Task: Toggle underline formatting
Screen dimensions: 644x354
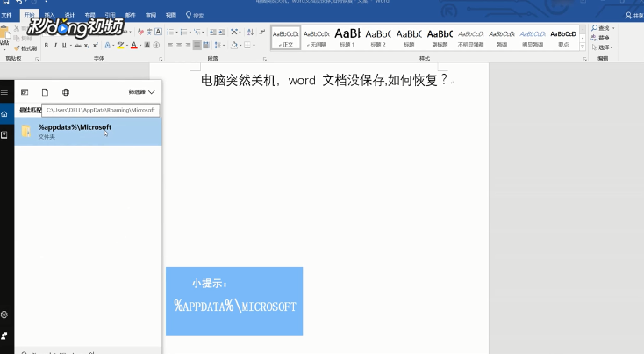Action: click(64, 45)
